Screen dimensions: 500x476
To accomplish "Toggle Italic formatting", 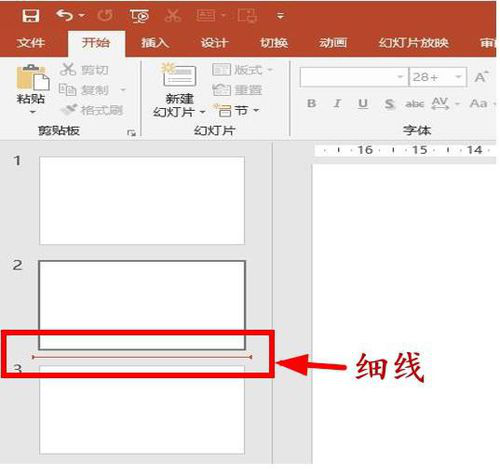I will click(337, 103).
